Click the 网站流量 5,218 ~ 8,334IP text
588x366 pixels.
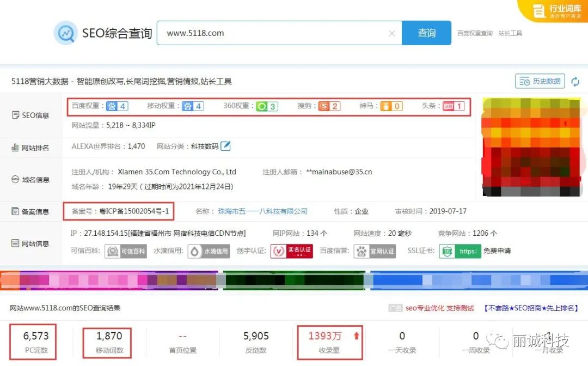coord(113,125)
